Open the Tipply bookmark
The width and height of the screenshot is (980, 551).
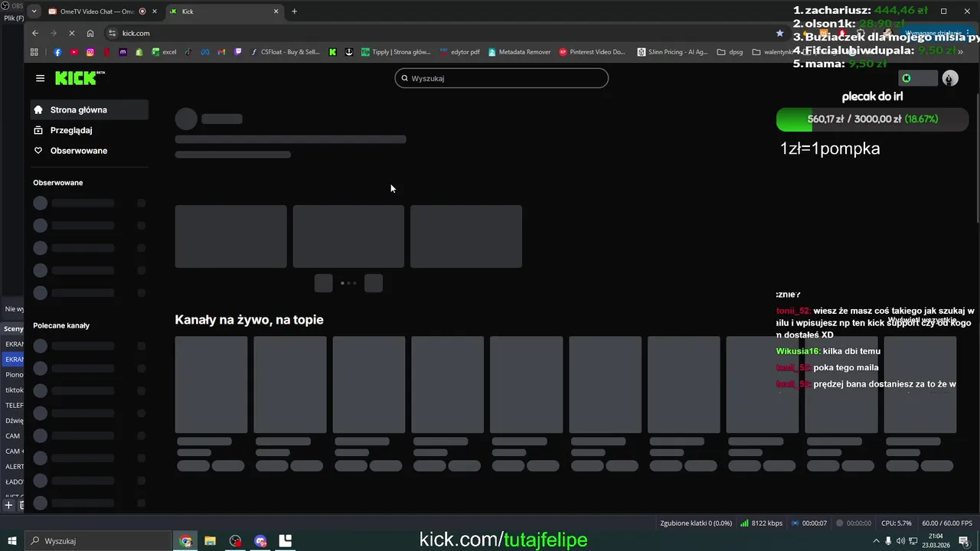click(396, 52)
